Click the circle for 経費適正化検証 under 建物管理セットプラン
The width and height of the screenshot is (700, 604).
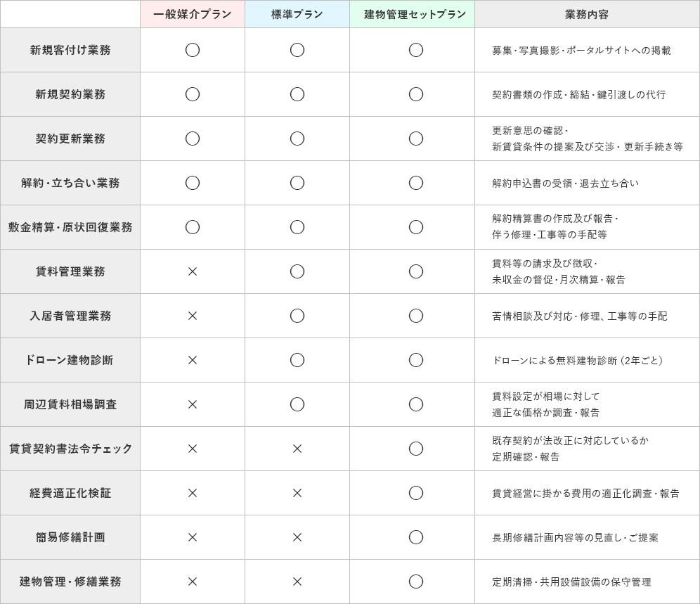click(415, 493)
